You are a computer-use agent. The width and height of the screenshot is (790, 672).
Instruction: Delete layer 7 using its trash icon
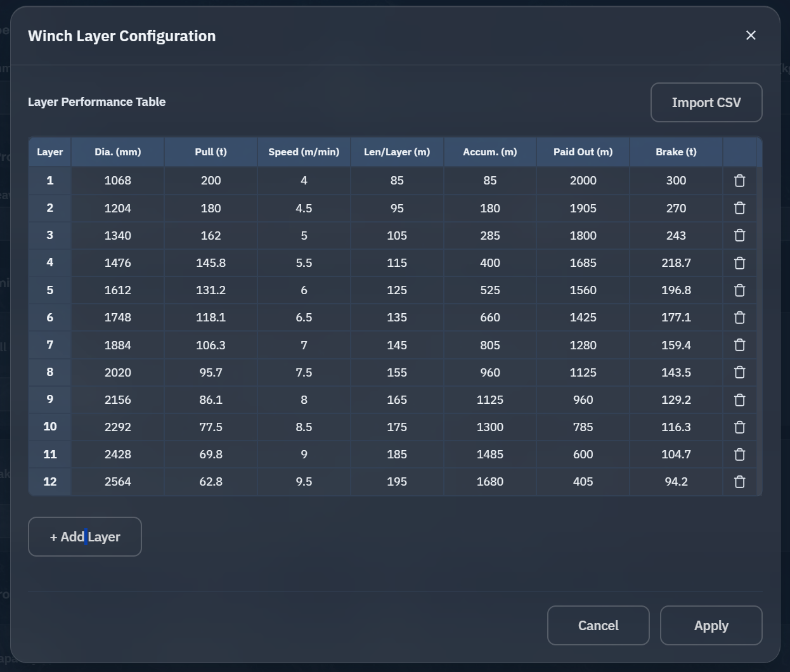point(739,345)
